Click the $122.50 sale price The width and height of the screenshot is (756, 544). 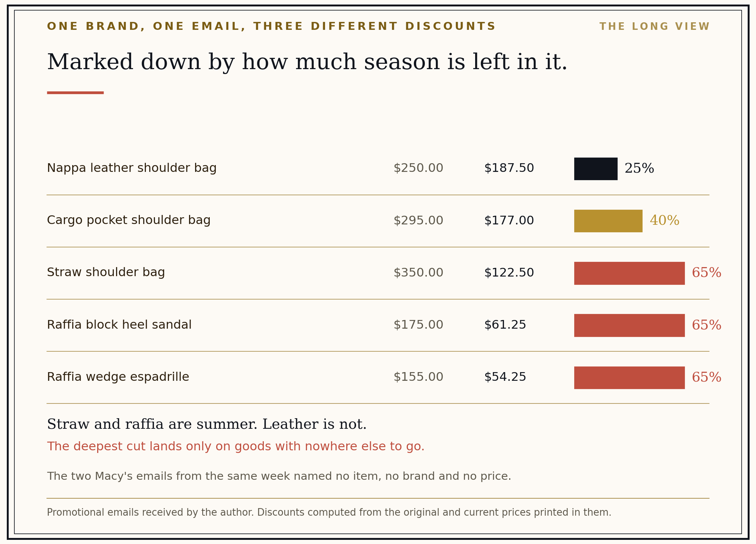(x=509, y=273)
